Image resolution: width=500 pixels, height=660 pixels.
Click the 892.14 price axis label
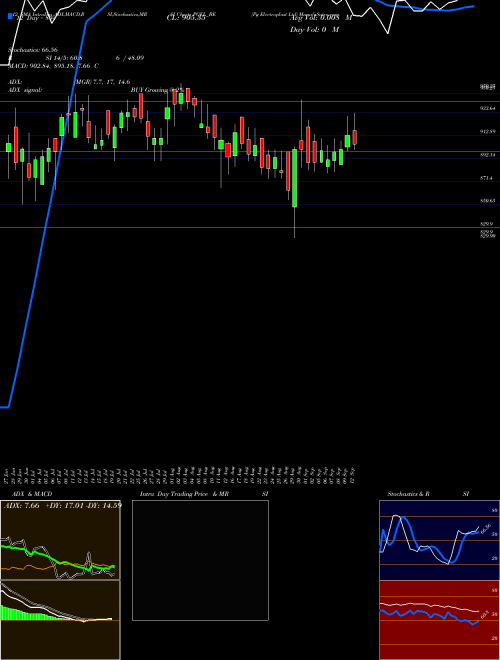[488, 155]
